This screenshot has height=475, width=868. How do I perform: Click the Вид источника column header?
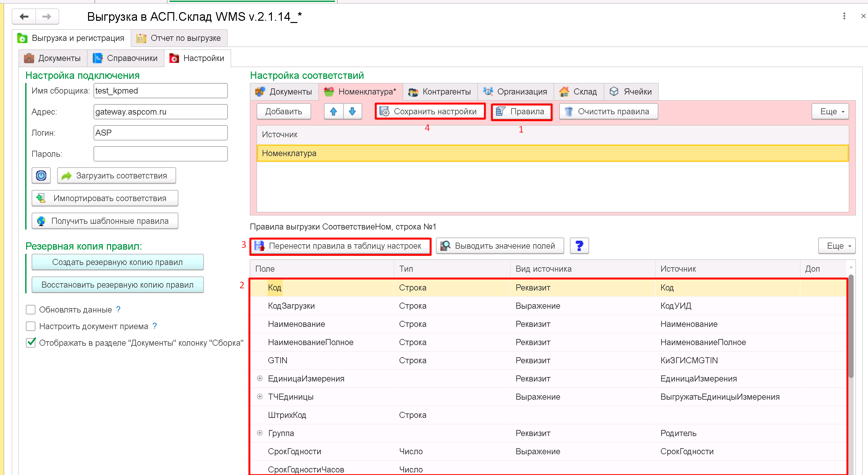click(583, 269)
